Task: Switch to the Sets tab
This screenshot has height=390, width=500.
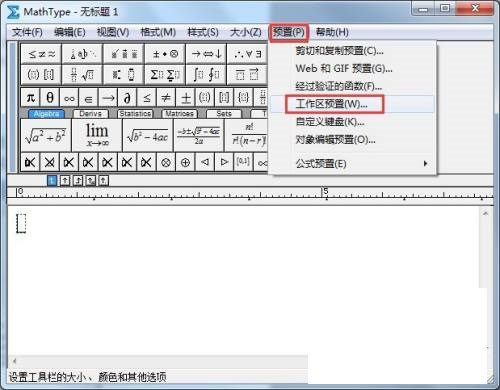Action: (224, 114)
